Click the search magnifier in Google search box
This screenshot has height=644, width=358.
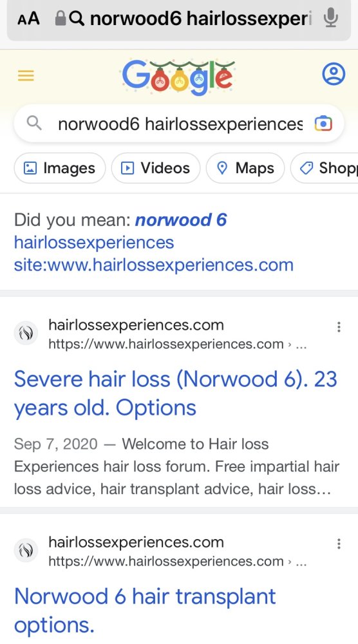click(34, 123)
